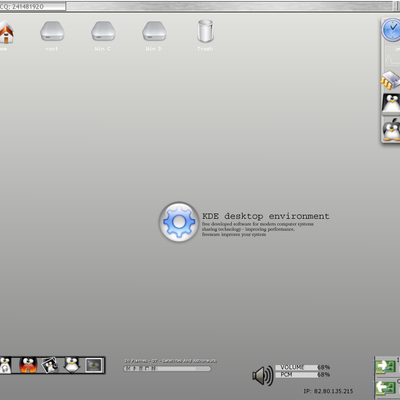Launch the penguin with flames icon
This screenshot has height=400, width=400.
pos(28,365)
